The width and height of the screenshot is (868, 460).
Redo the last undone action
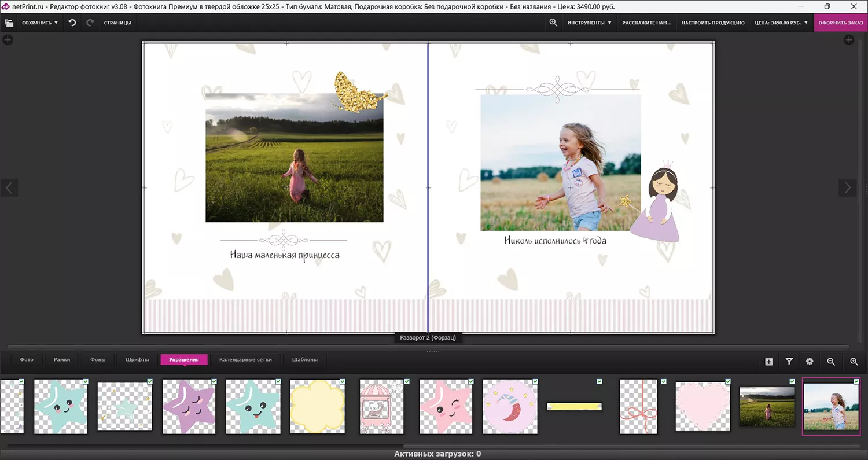coord(90,23)
